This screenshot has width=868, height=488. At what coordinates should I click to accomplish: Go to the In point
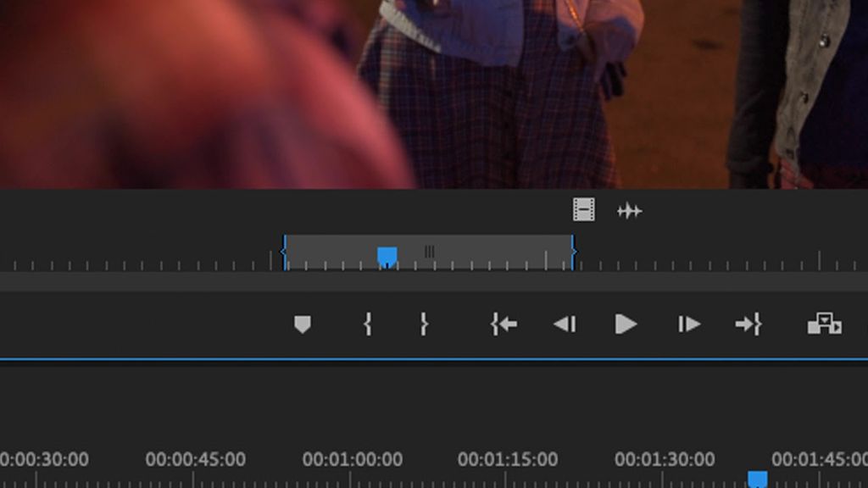(x=503, y=323)
